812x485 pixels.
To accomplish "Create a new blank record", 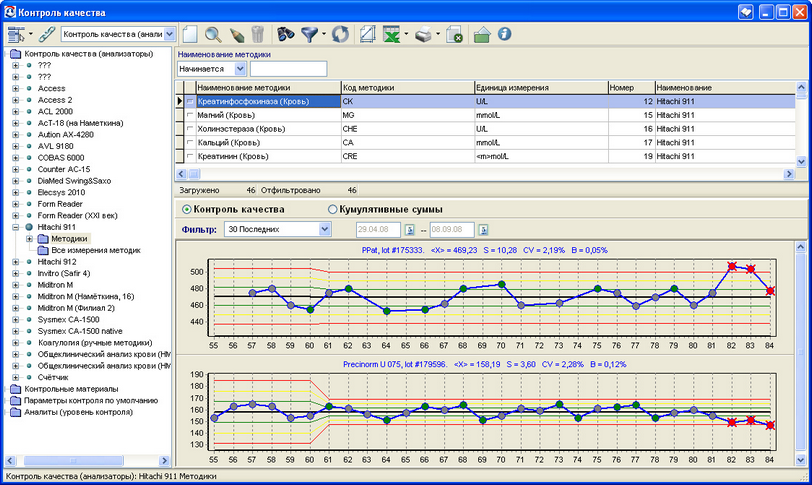I will (190, 35).
